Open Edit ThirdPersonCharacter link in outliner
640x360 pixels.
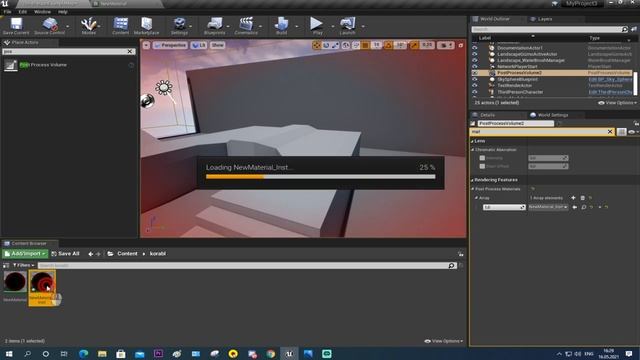coord(610,92)
